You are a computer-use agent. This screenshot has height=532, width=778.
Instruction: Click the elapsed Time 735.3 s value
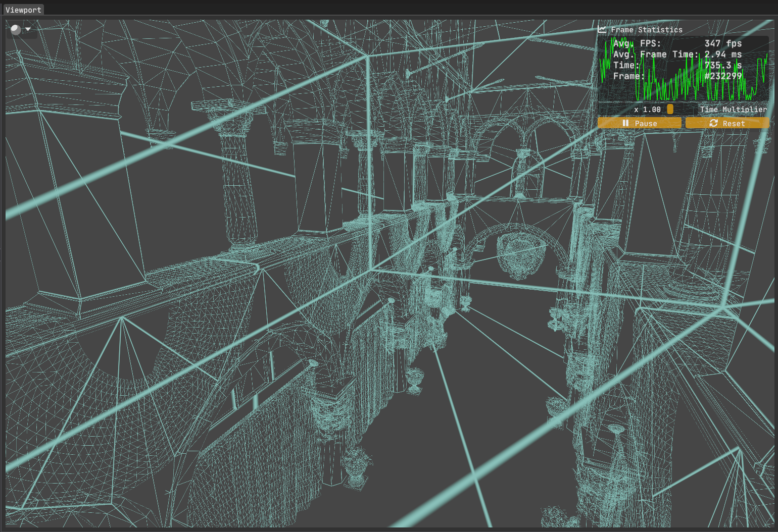pyautogui.click(x=723, y=65)
